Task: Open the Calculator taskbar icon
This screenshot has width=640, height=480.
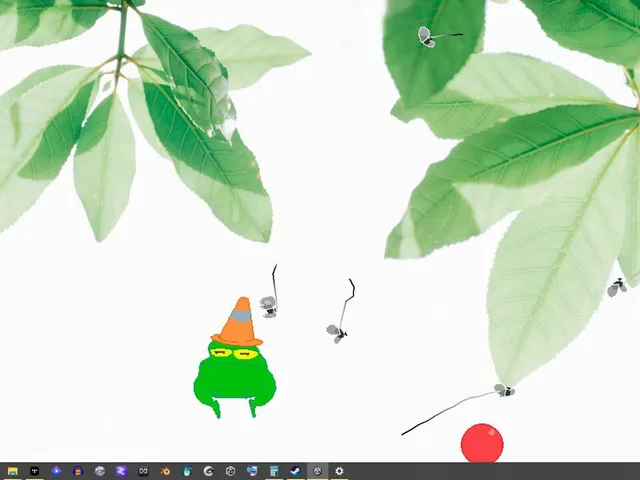Action: point(274,471)
